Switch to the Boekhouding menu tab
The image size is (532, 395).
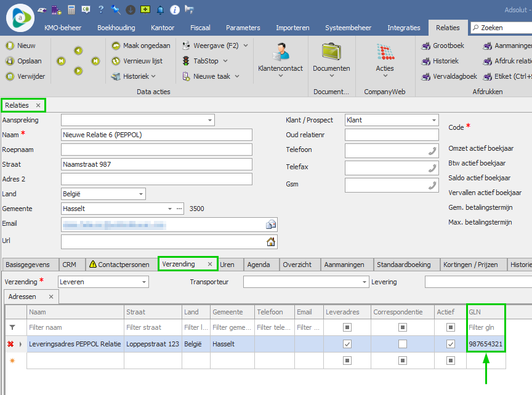pyautogui.click(x=116, y=28)
